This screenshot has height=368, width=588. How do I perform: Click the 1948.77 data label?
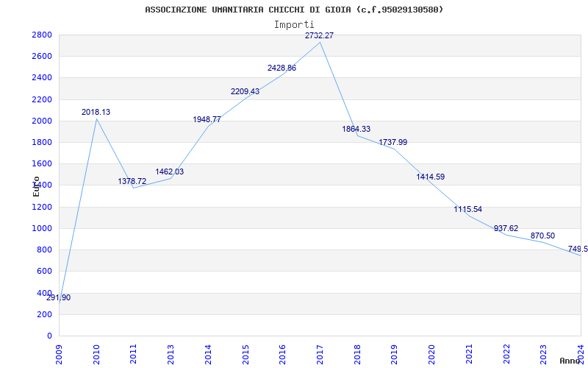click(x=207, y=119)
